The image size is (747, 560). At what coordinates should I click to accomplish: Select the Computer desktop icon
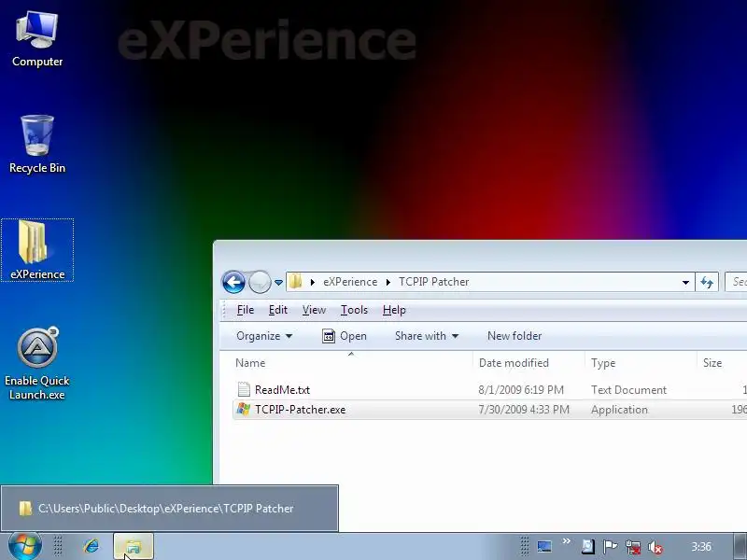[37, 40]
